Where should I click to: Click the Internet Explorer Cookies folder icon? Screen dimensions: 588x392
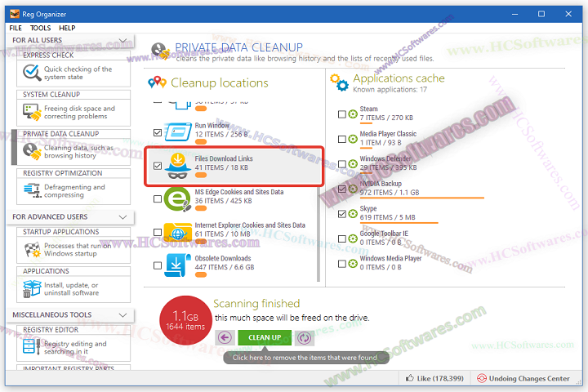[x=178, y=232]
